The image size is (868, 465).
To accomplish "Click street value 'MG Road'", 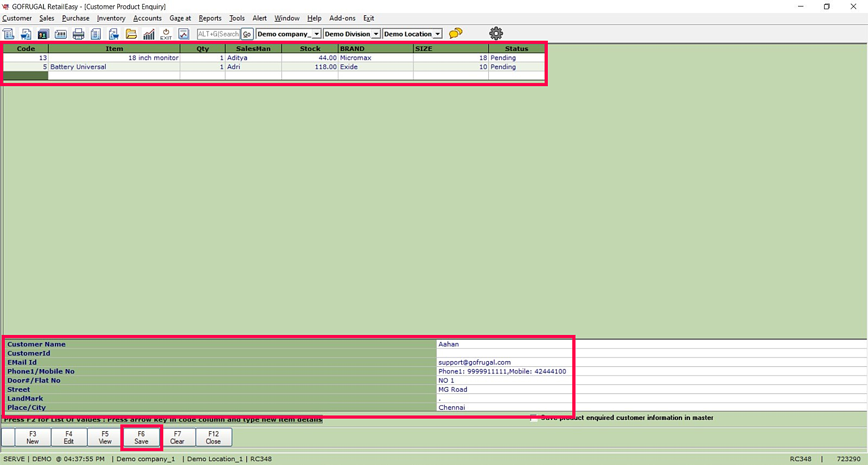I will point(453,390).
